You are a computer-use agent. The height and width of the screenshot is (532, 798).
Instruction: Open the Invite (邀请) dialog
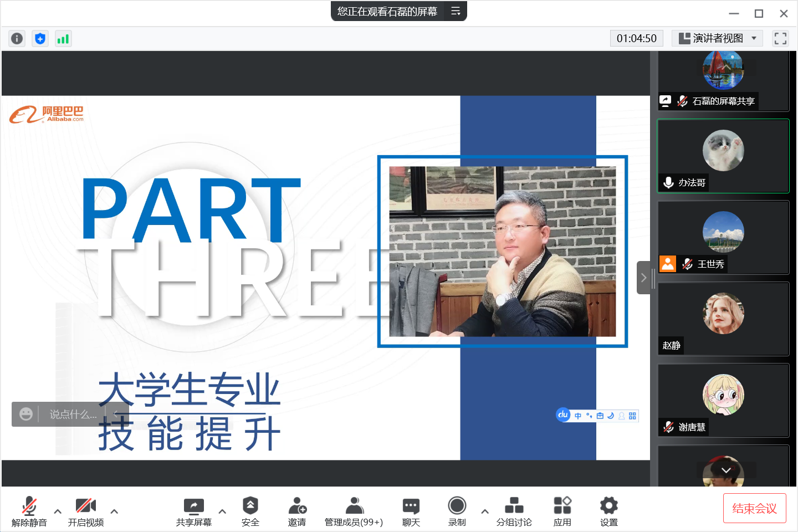point(297,511)
